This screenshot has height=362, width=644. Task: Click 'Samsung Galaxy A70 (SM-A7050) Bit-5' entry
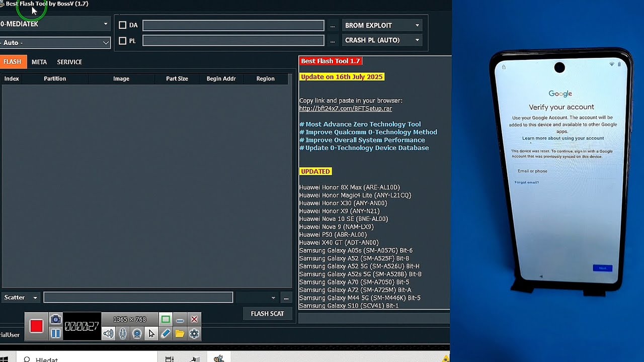click(354, 282)
